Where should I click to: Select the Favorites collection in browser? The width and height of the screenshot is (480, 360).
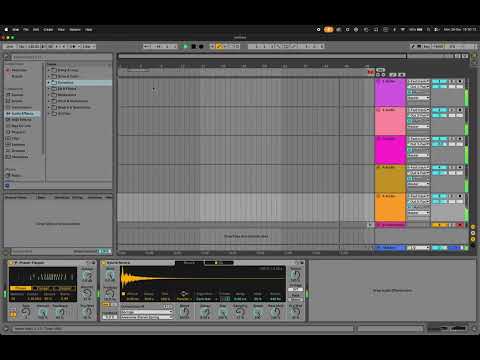19,70
